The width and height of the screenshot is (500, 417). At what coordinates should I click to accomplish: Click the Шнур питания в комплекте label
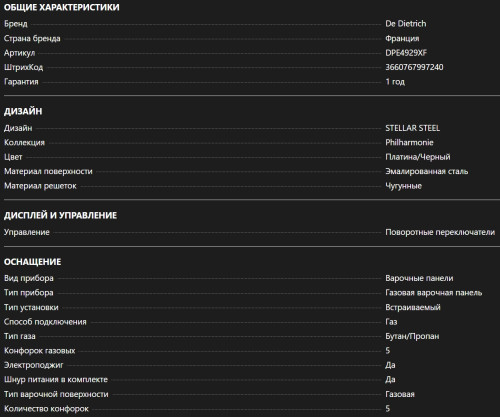pos(56,380)
